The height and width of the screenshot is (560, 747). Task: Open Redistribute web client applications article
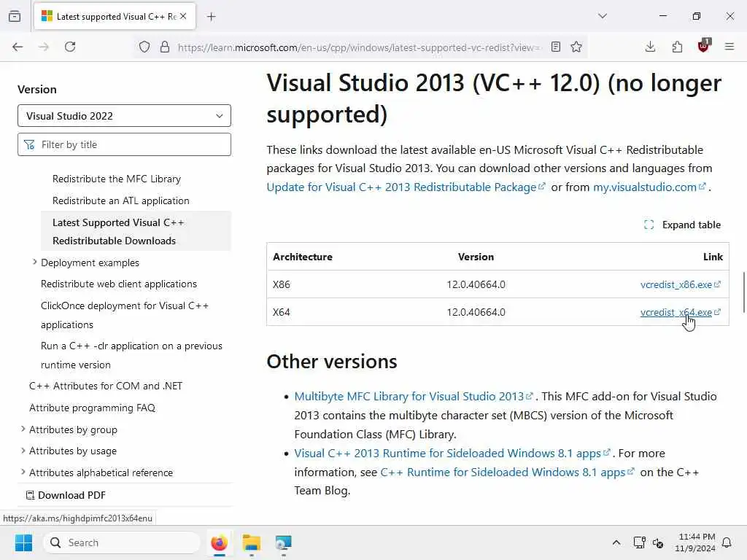click(119, 284)
